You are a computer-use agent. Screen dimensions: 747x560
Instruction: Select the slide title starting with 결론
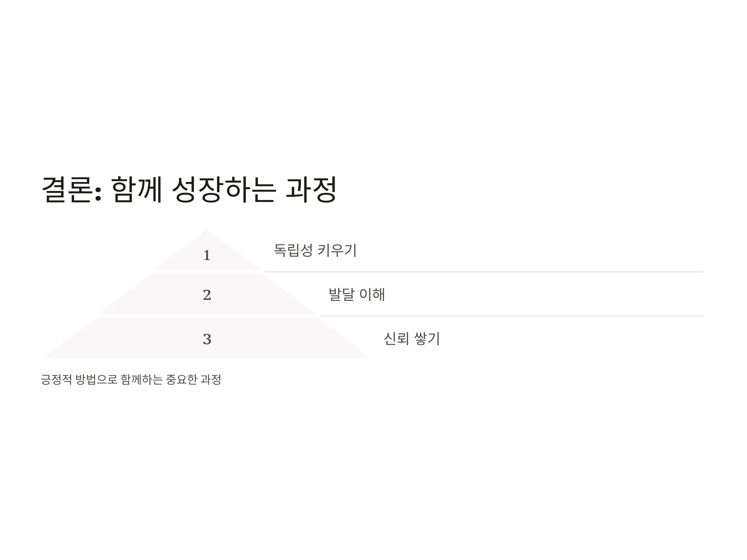coord(189,189)
